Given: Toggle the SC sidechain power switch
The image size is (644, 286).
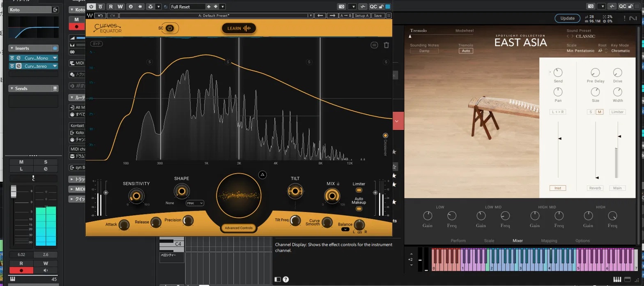Looking at the screenshot, I should pyautogui.click(x=170, y=28).
